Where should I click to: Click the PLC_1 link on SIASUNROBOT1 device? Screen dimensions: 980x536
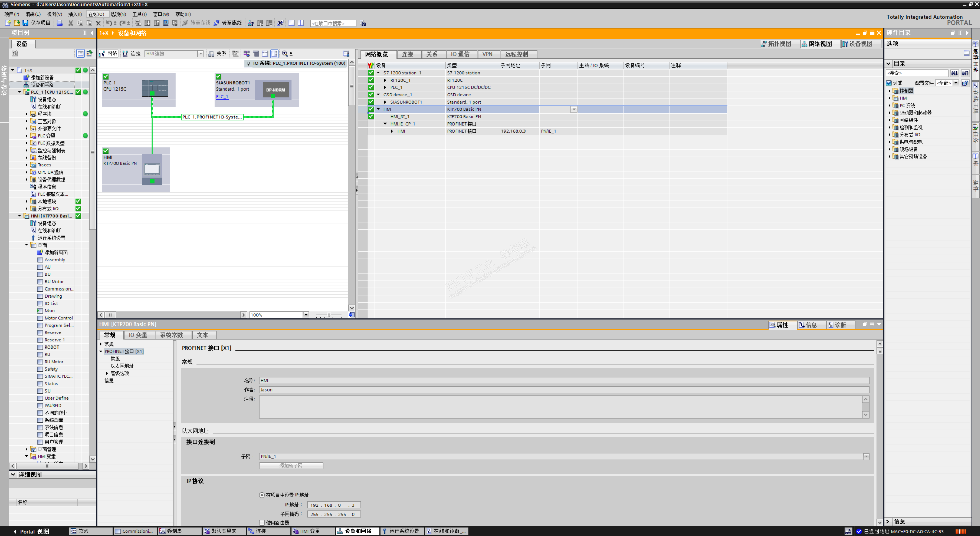[222, 97]
